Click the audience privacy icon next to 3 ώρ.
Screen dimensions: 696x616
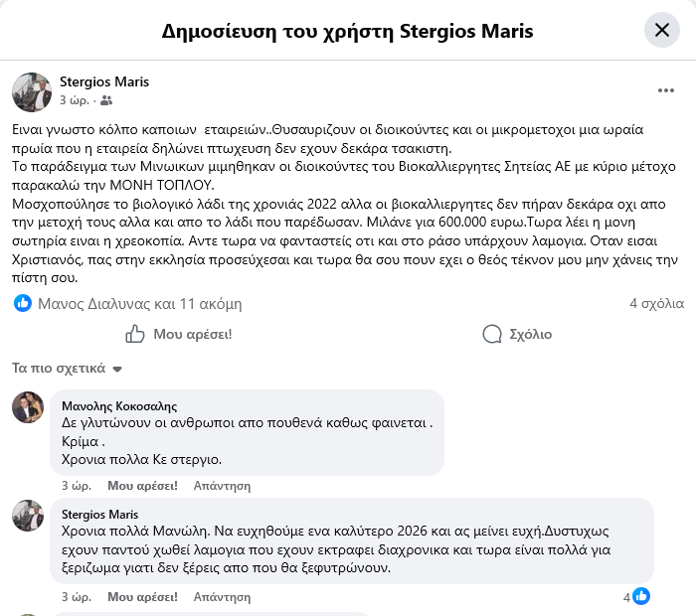pyautogui.click(x=107, y=100)
